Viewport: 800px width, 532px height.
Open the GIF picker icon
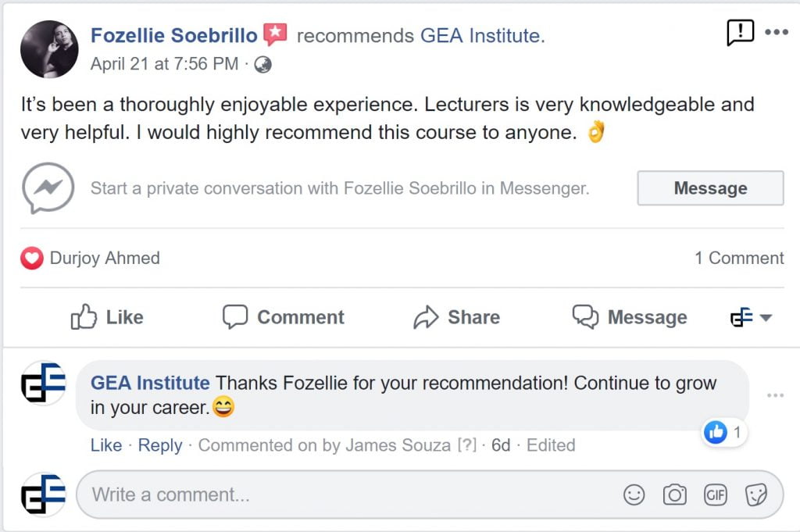click(x=716, y=495)
